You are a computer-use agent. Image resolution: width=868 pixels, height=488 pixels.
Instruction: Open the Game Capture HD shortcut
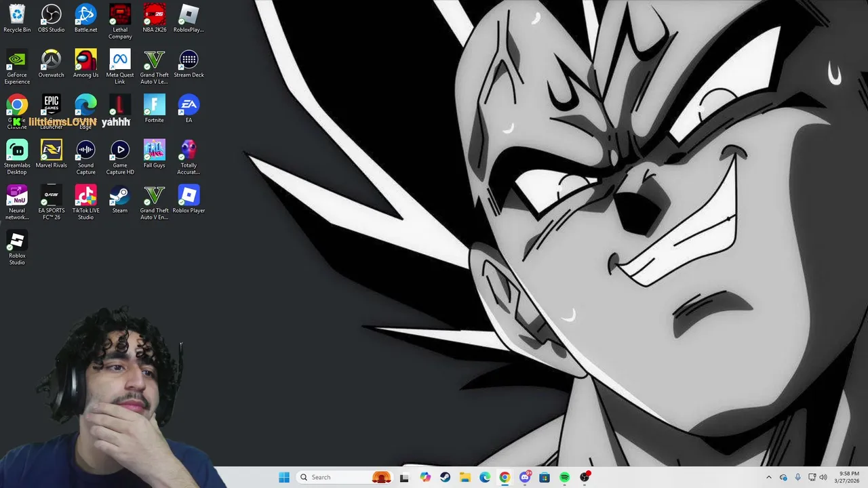coord(120,157)
